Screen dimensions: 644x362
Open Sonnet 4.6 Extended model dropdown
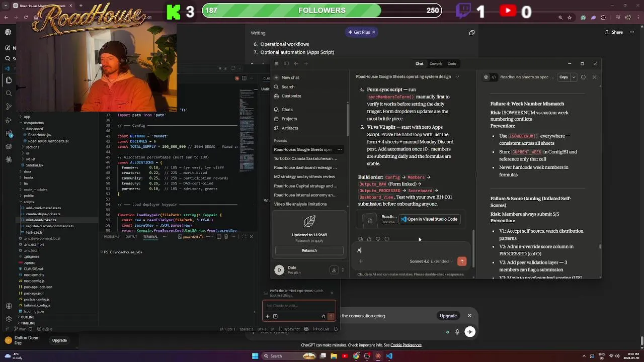[x=431, y=261]
